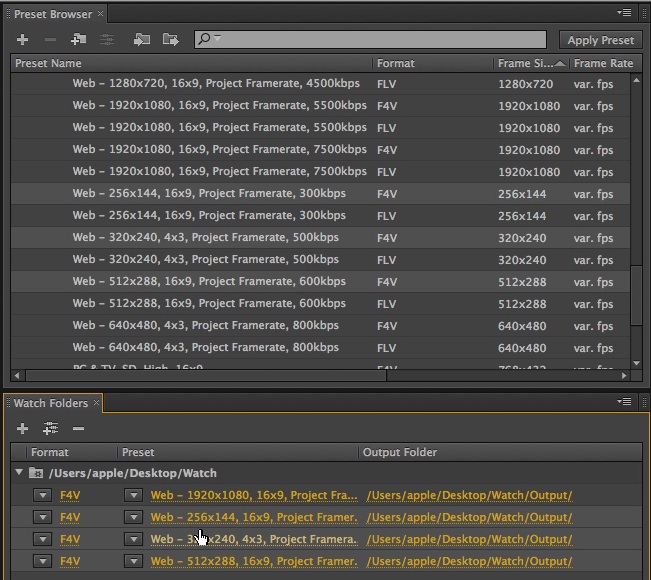Image resolution: width=651 pixels, height=580 pixels.
Task: Open preset settings sliders icon in Preset Browser
Action: coord(107,40)
